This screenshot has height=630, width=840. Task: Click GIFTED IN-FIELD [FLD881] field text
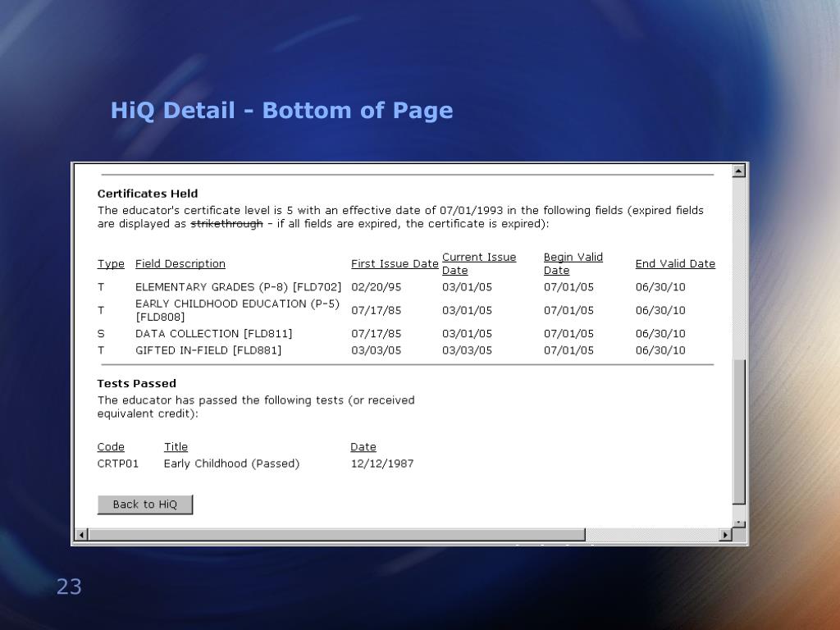coord(208,350)
